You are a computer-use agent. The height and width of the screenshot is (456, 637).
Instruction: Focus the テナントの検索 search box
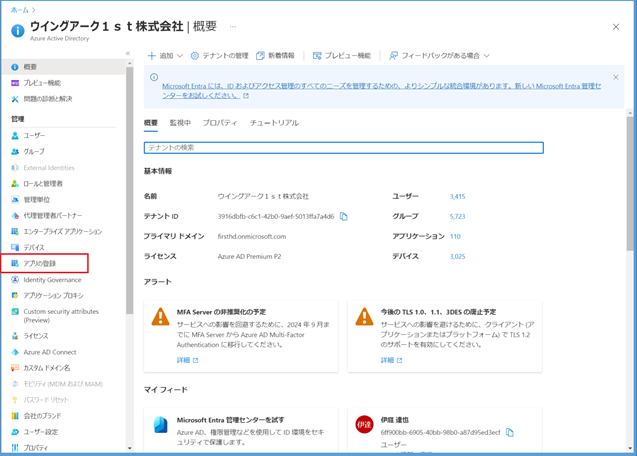point(344,148)
